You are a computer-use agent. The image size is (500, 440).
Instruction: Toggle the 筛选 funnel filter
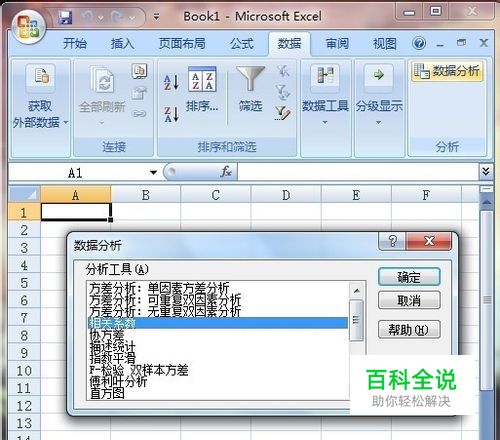(250, 79)
